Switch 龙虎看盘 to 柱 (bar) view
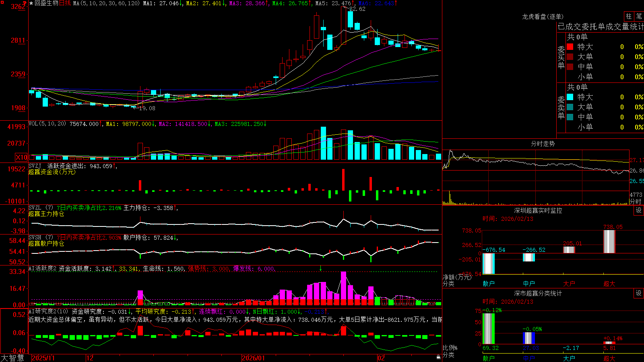 (629, 16)
